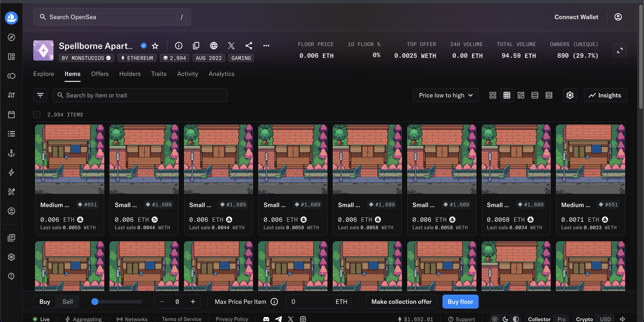Open the Traits tab
The height and width of the screenshot is (322, 644).
click(x=159, y=74)
